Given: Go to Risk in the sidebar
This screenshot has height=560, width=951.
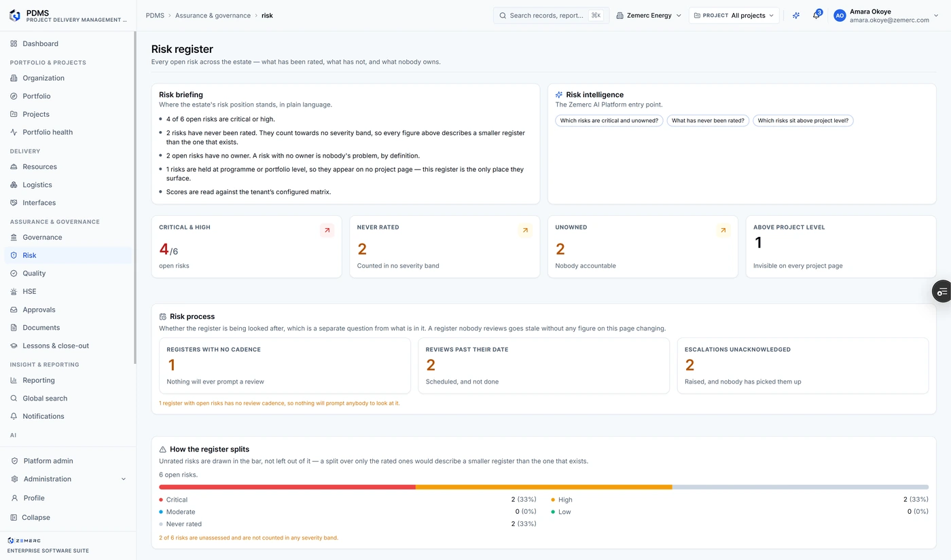Looking at the screenshot, I should tap(69, 255).
